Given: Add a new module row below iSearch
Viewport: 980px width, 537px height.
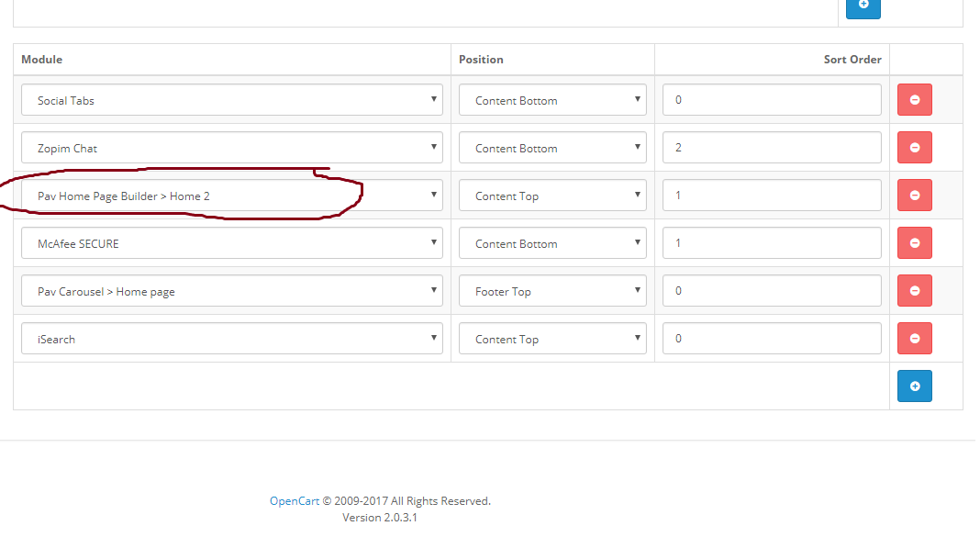Looking at the screenshot, I should [914, 386].
